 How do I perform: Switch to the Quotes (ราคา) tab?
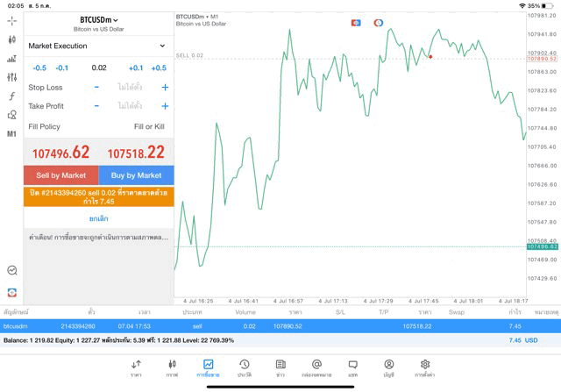point(136,367)
